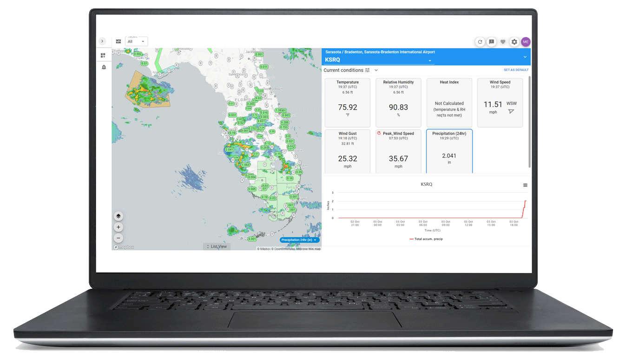Zoom in the map with plus
This screenshot has height=364, width=626.
click(x=119, y=227)
